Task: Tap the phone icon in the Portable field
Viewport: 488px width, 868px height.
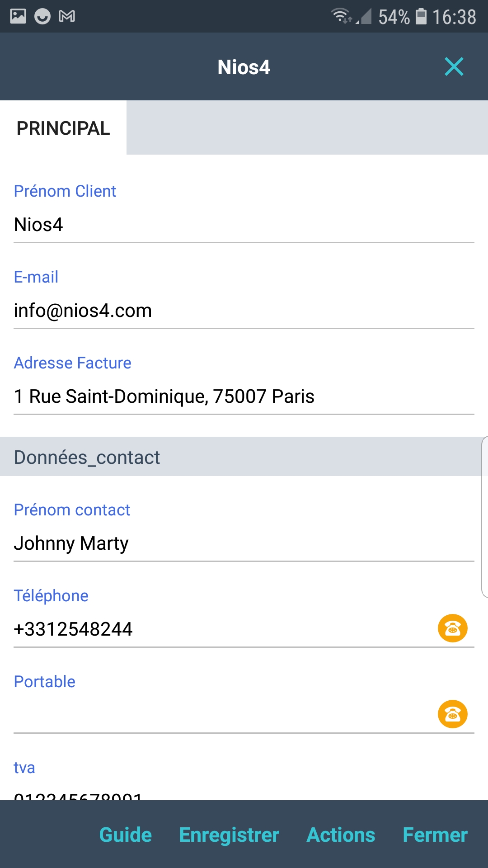Action: click(x=452, y=714)
